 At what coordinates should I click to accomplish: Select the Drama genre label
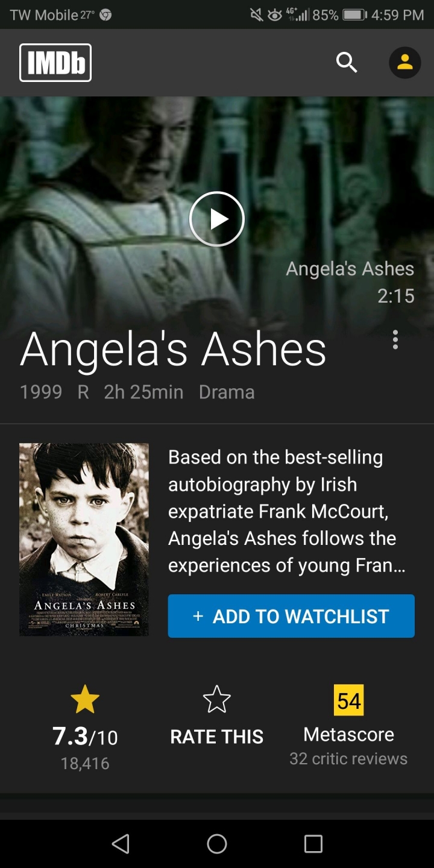pyautogui.click(x=227, y=392)
